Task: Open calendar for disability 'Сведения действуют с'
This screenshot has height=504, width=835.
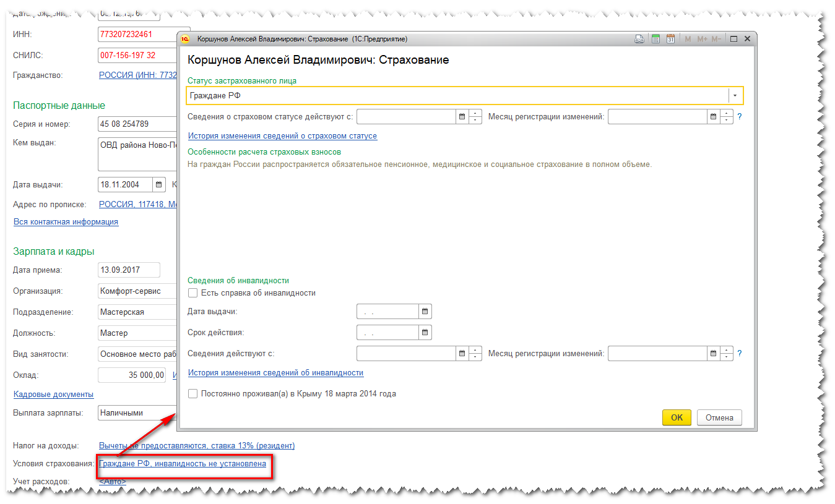Action: point(462,354)
